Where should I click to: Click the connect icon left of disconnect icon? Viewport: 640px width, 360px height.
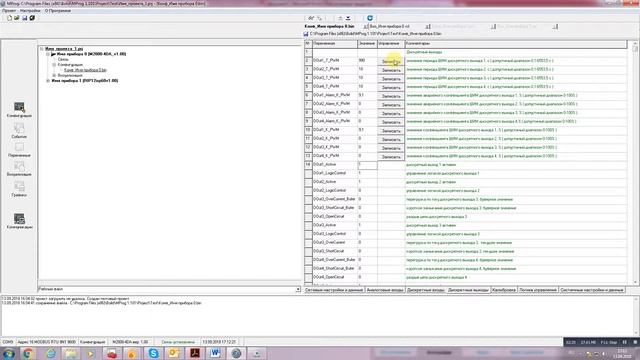(x=311, y=18)
